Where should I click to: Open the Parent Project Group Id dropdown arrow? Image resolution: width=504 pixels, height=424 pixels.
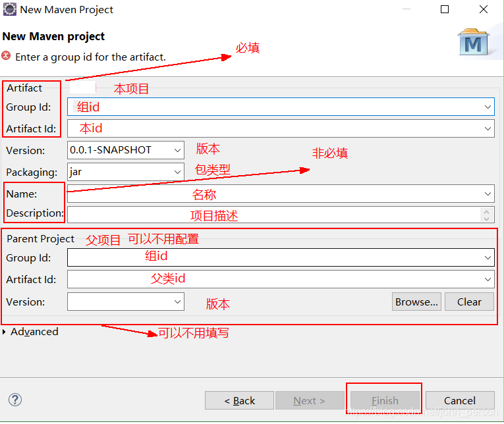488,257
